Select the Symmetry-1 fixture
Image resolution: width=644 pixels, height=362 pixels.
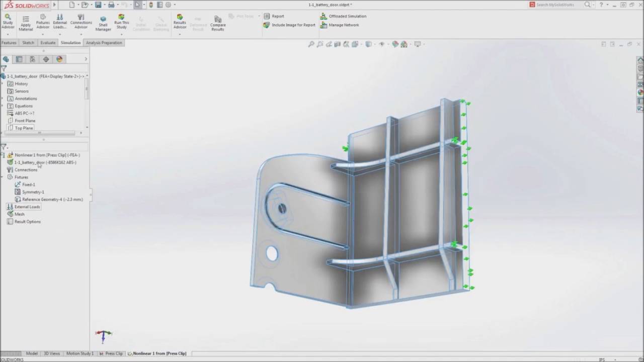(29, 192)
